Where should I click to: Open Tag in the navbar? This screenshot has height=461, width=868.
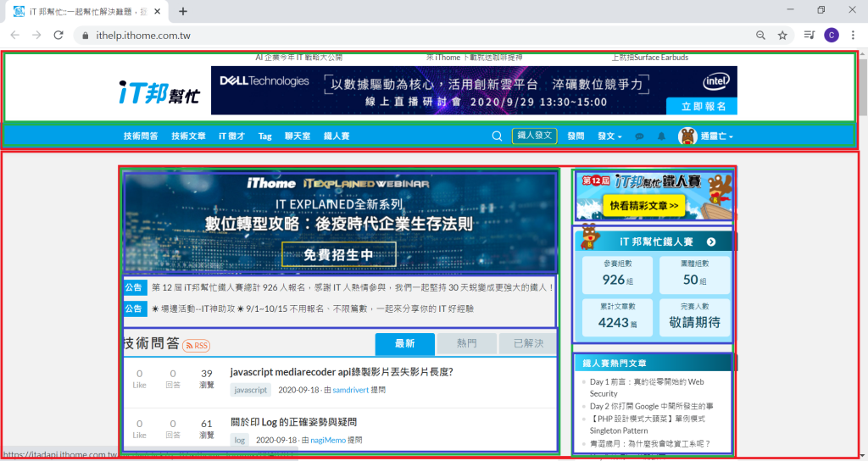pyautogui.click(x=264, y=136)
